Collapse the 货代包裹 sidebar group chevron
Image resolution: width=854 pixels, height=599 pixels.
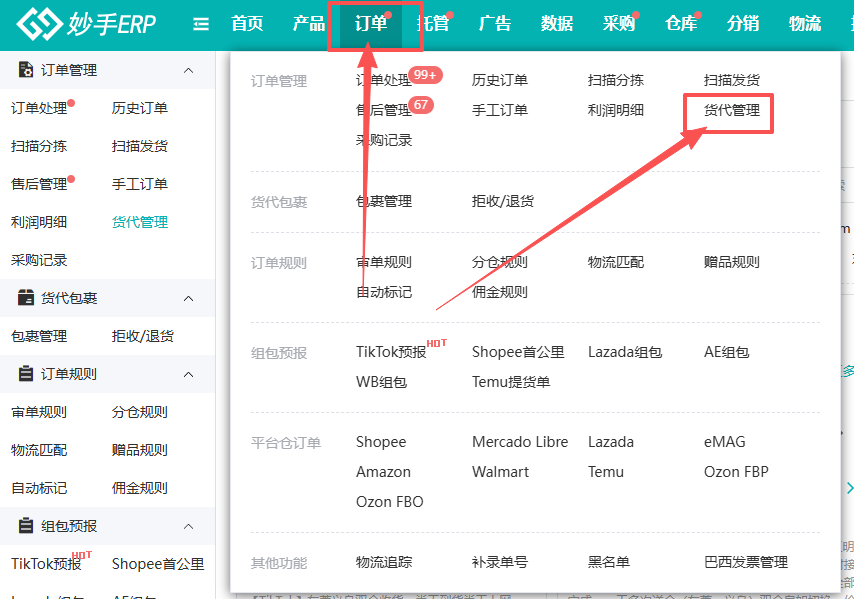click(189, 298)
